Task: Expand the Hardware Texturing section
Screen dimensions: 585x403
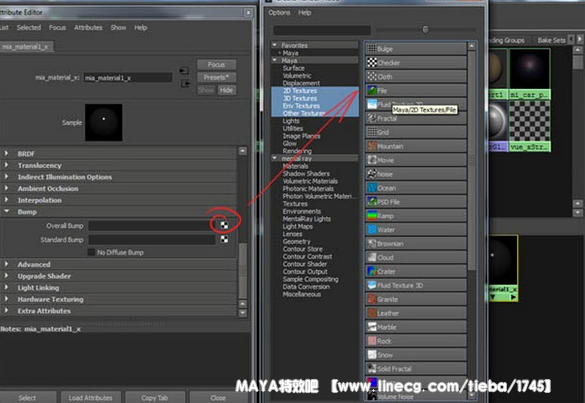Action: pyautogui.click(x=6, y=299)
